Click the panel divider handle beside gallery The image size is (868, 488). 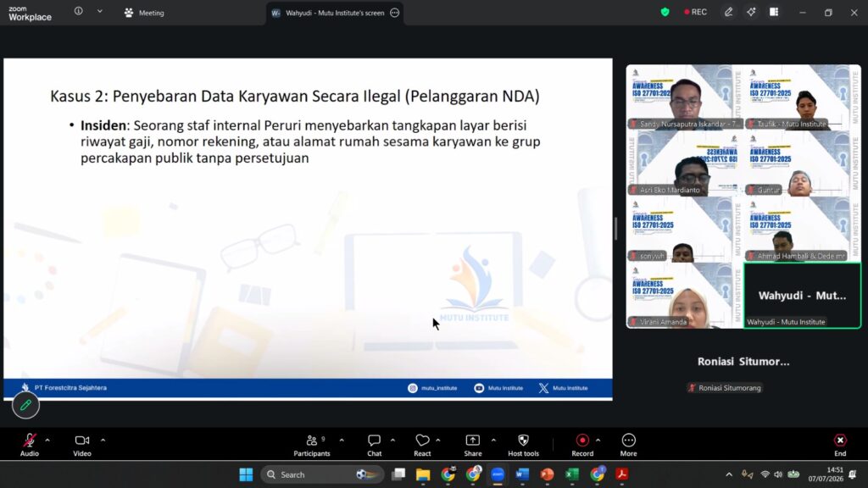click(615, 229)
